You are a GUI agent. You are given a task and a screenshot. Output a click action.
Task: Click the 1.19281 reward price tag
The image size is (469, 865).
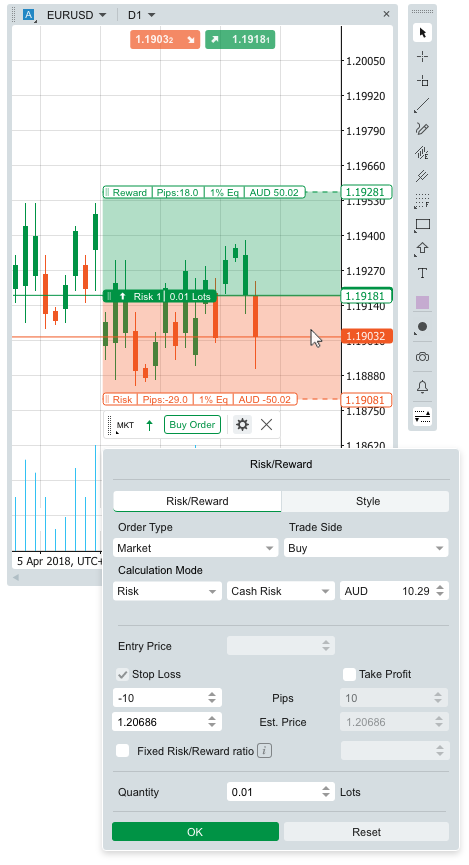(x=366, y=193)
